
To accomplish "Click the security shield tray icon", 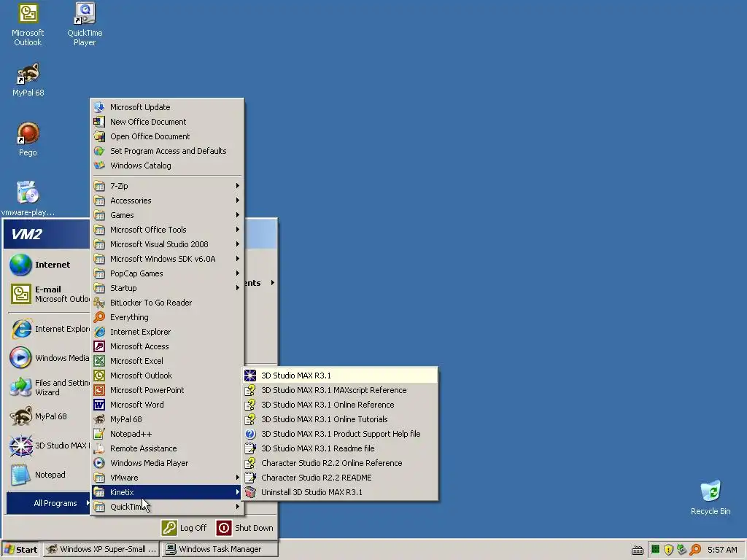I will (668, 550).
